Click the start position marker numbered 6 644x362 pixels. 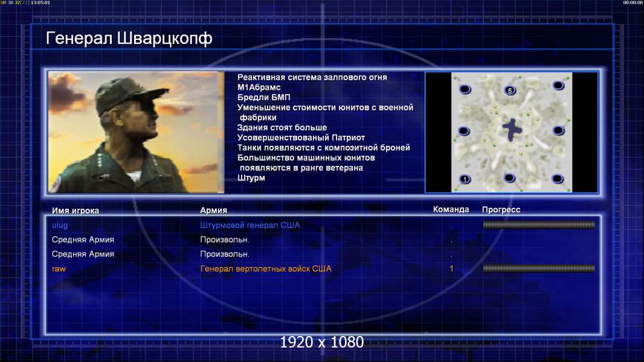(510, 90)
